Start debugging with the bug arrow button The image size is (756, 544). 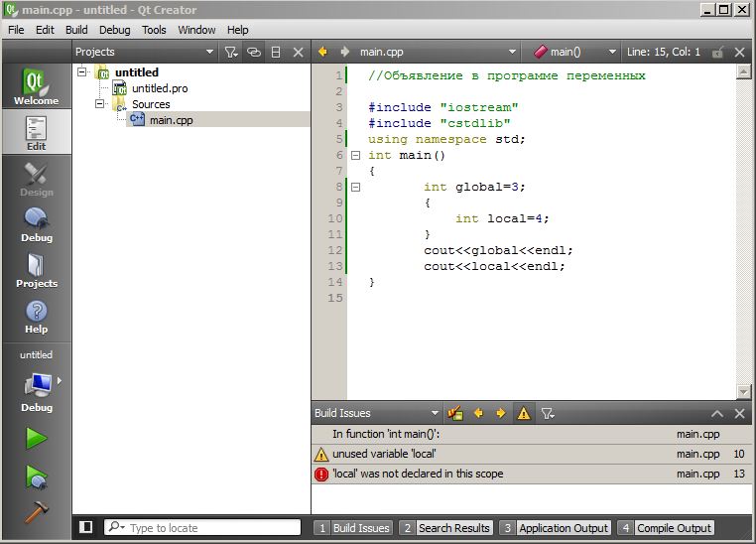point(36,477)
